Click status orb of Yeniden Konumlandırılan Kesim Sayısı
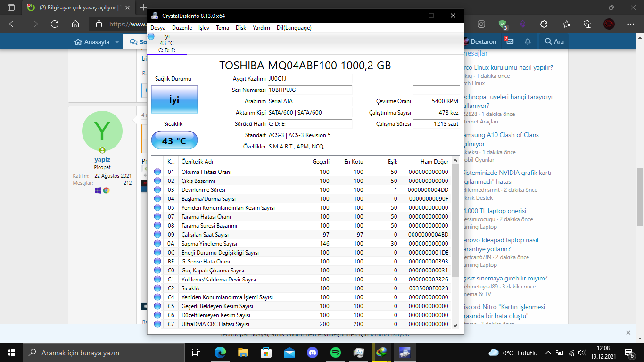The width and height of the screenshot is (644, 362). [x=157, y=208]
